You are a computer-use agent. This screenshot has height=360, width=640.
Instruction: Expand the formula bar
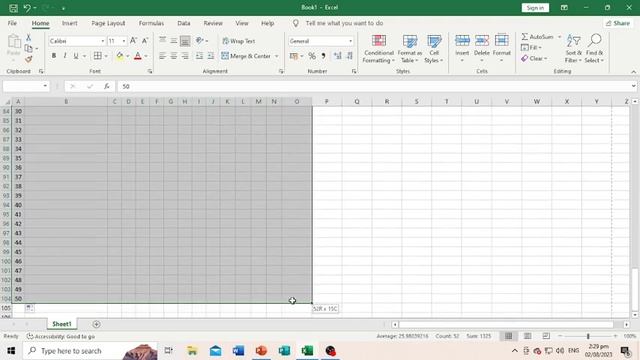click(x=633, y=86)
